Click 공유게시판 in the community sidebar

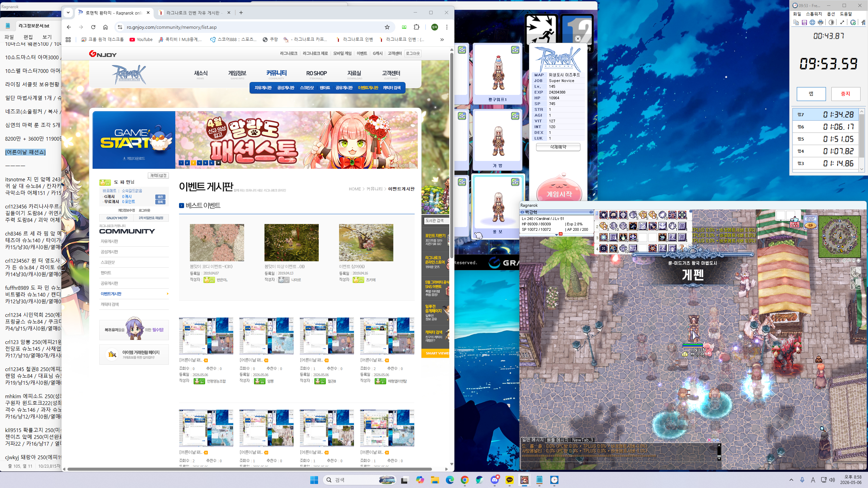coord(110,283)
